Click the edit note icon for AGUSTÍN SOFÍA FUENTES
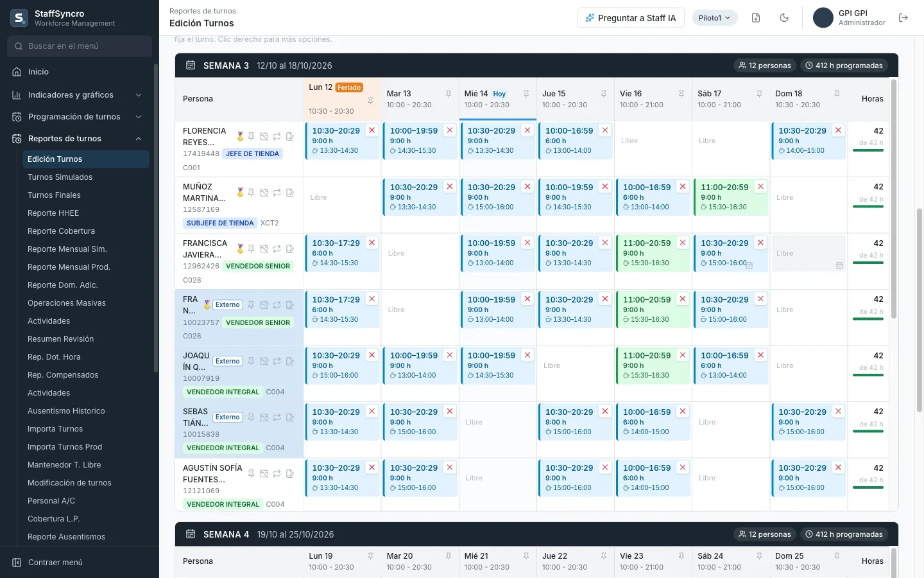The height and width of the screenshot is (578, 924). [x=290, y=473]
